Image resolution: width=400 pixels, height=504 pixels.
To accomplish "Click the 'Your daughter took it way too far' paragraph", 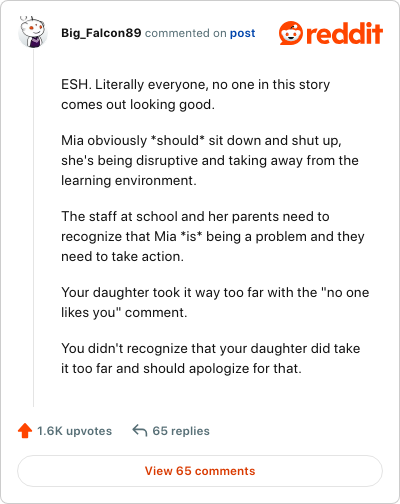I will click(x=215, y=302).
